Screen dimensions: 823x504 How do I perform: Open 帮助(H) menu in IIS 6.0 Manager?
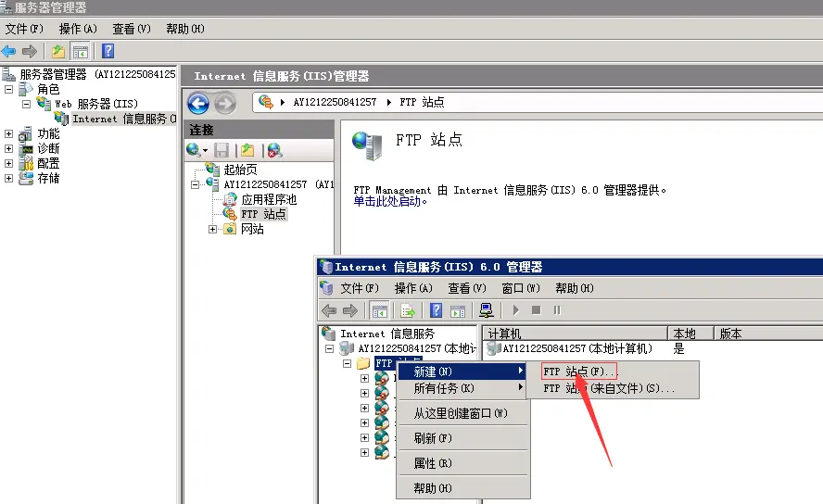click(x=575, y=288)
